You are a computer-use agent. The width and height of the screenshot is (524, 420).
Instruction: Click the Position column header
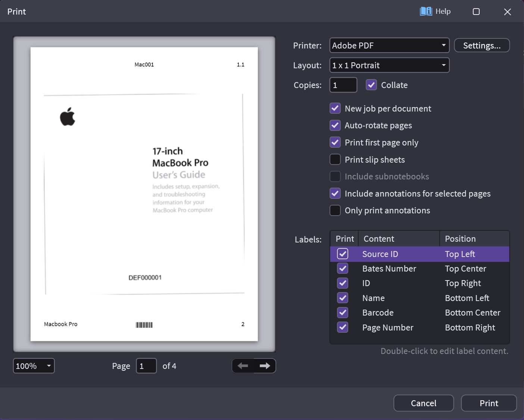point(474,239)
